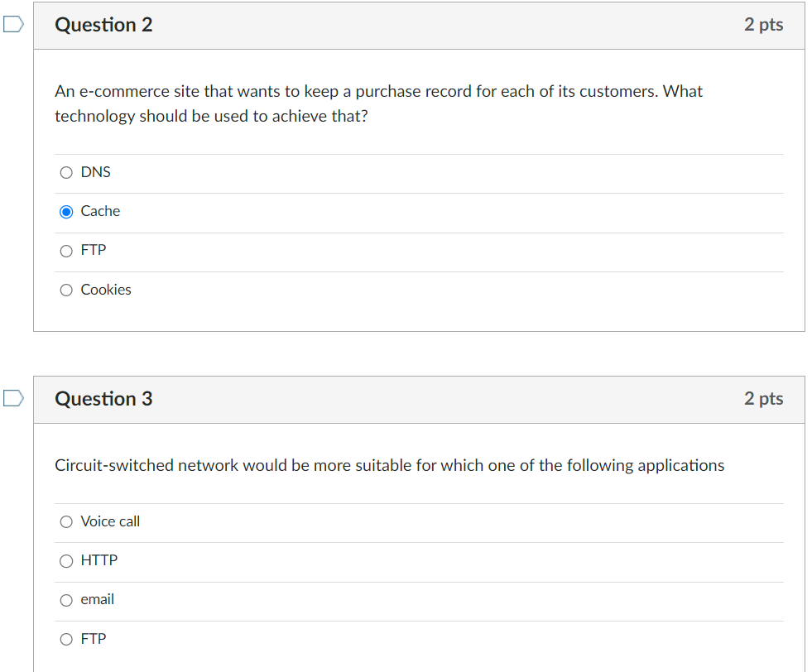The height and width of the screenshot is (672, 812).
Task: Select the Cookies answer option
Action: [x=66, y=290]
